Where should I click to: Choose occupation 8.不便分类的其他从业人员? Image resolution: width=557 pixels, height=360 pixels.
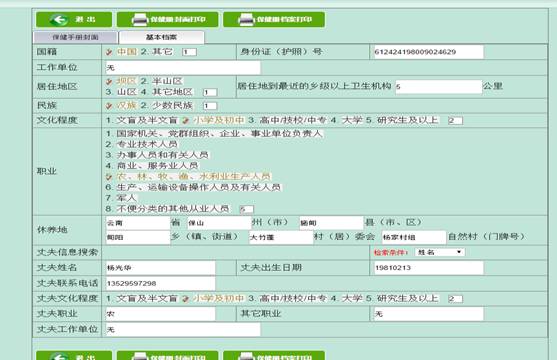pos(167,209)
